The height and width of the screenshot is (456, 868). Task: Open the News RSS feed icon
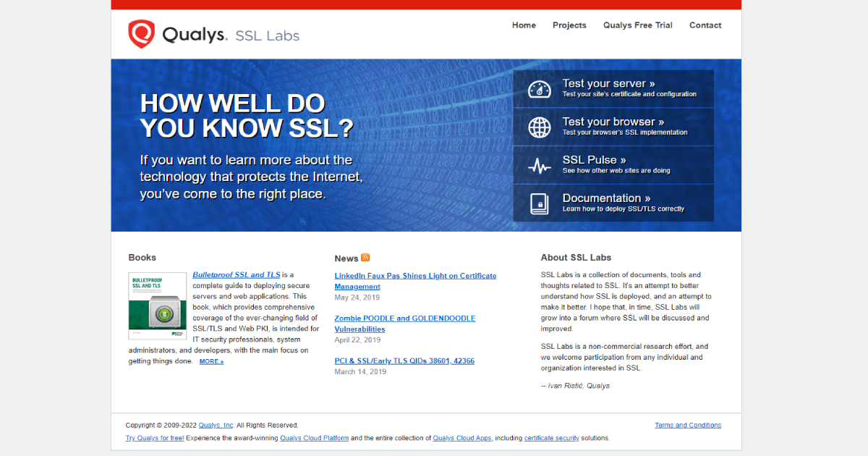(365, 258)
